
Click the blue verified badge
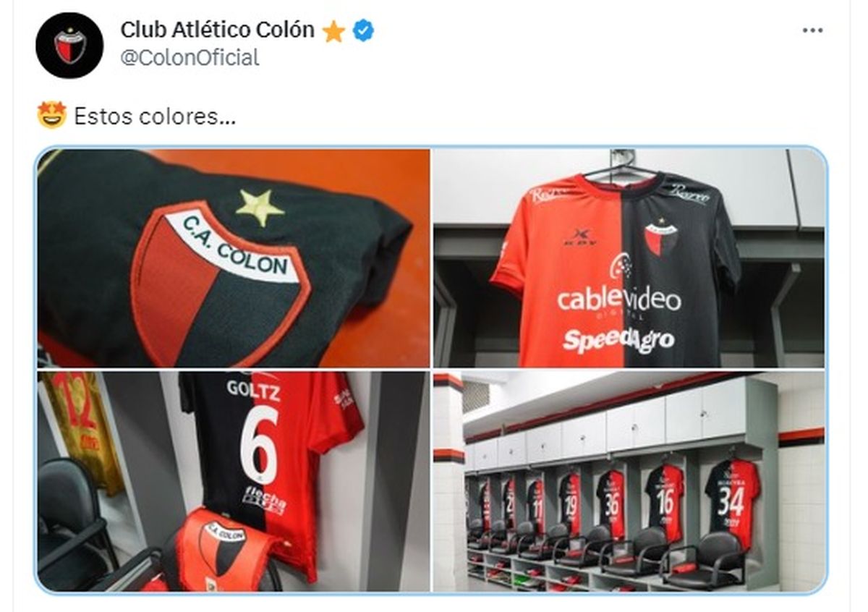coord(362,30)
